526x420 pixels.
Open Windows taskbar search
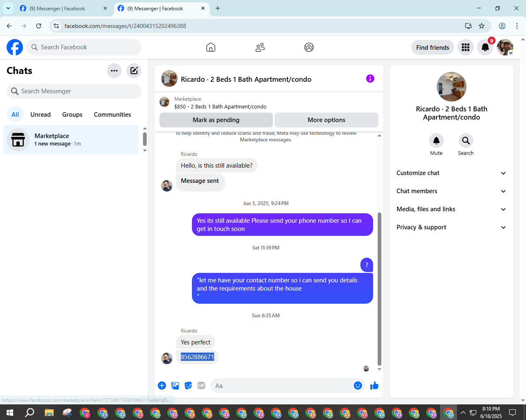tap(30, 412)
